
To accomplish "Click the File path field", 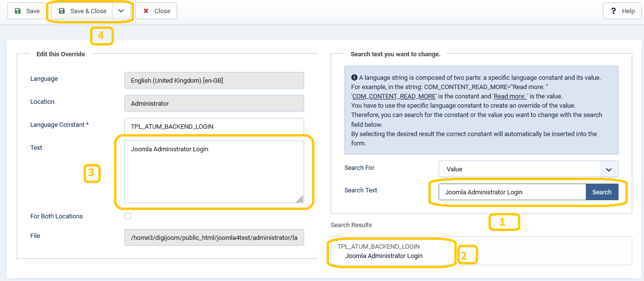I will (214, 237).
